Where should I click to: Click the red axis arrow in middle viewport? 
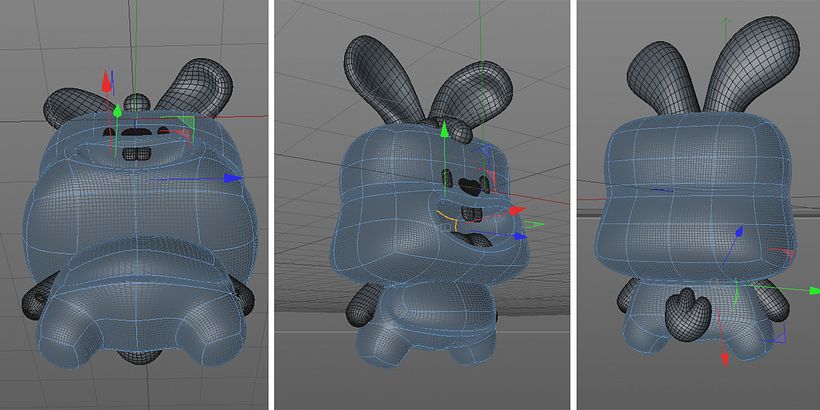[517, 210]
